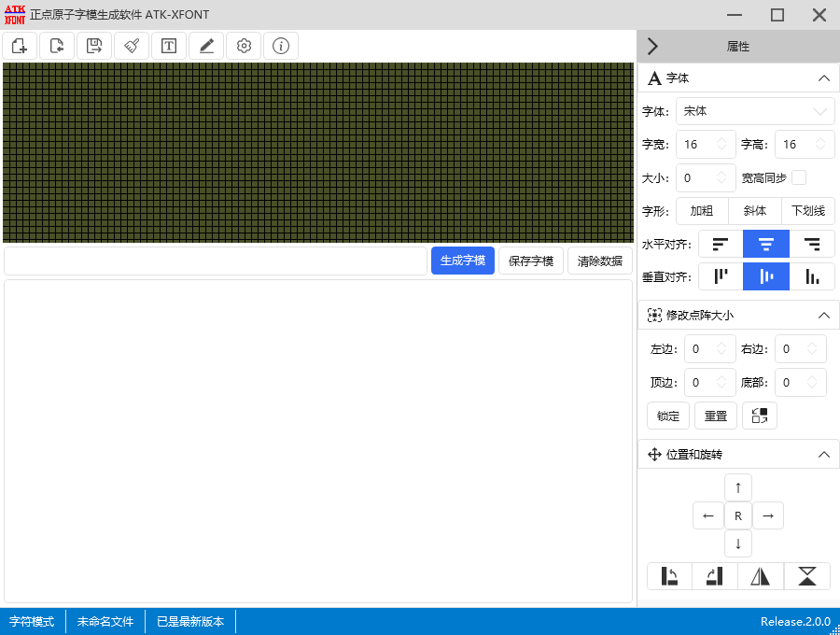The image size is (840, 635).
Task: Open settings gear in toolbar
Action: click(x=244, y=46)
